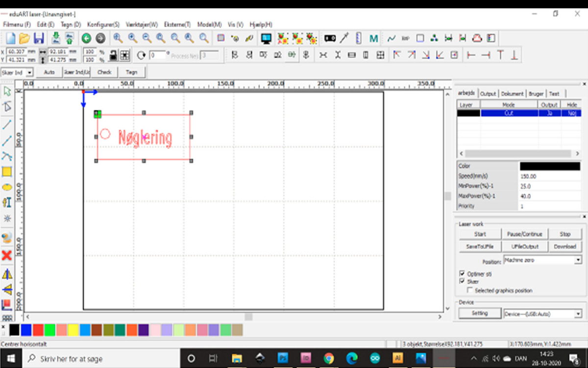Click the Check button
This screenshot has width=588, height=368.
pos(104,72)
